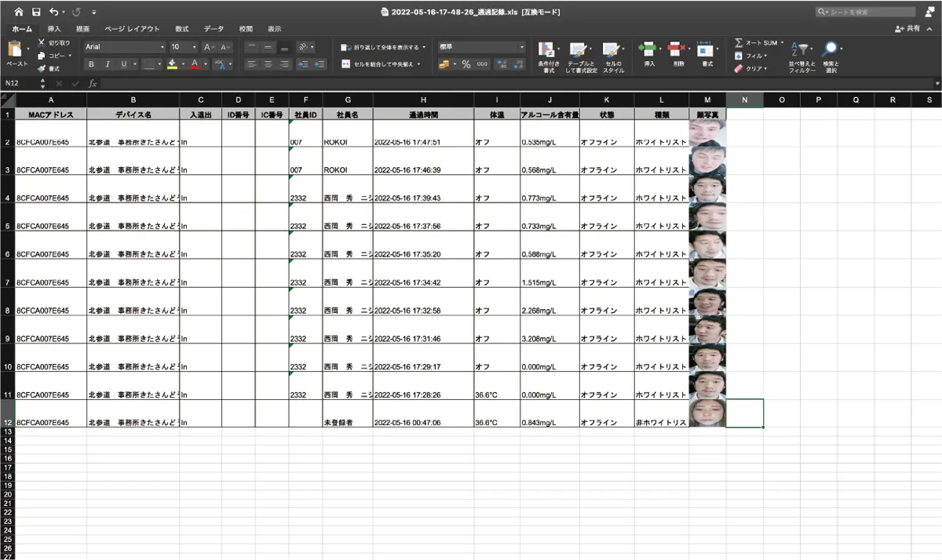
Task: Open the Arial font name dropdown
Action: point(124,47)
